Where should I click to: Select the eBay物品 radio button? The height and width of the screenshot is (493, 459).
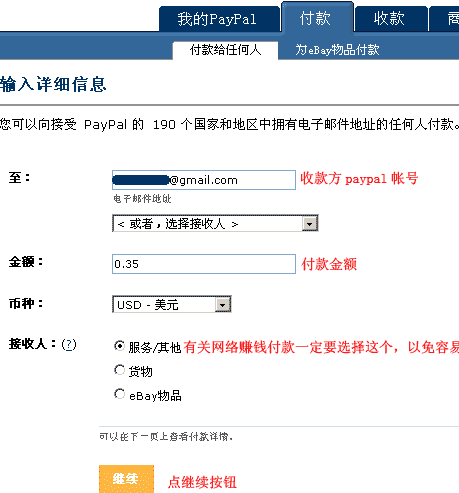point(119,394)
